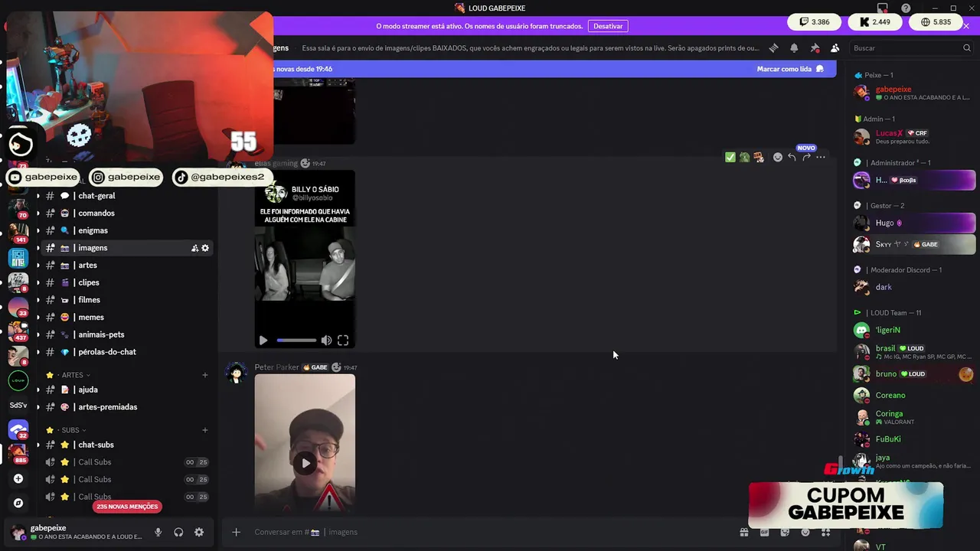Screen dimensions: 980x551
Task: Click Marcar como lida button
Action: click(790, 69)
